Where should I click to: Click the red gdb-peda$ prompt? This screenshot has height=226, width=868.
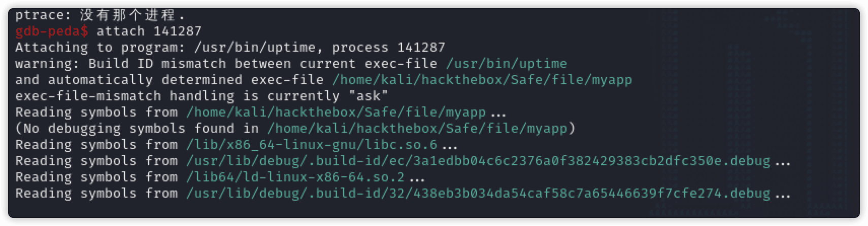point(51,31)
